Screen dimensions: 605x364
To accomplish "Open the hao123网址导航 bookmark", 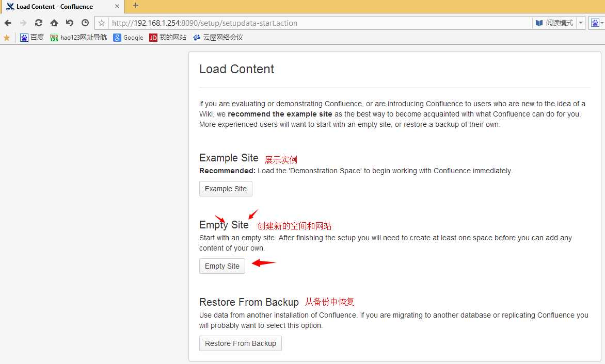I will pyautogui.click(x=78, y=37).
